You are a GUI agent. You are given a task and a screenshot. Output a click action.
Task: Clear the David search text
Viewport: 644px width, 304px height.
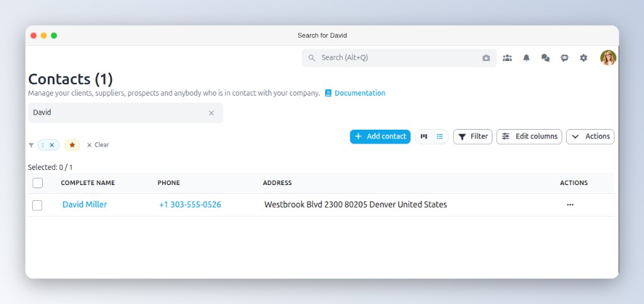211,113
